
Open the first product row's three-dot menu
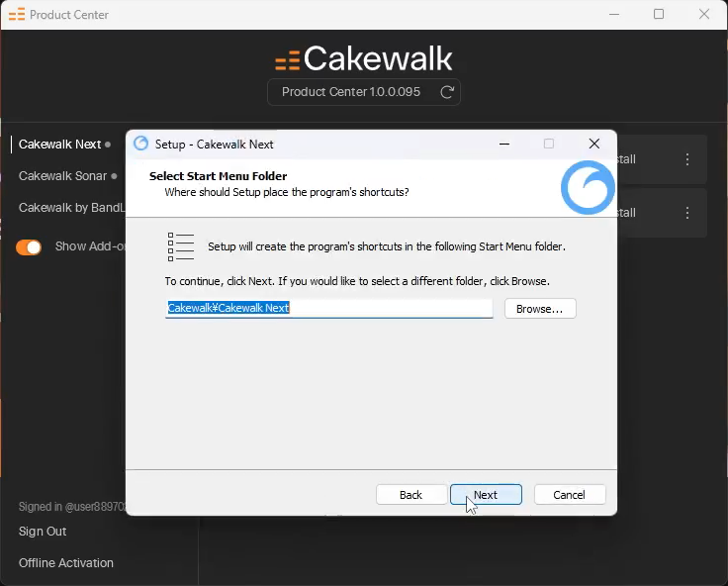687,159
